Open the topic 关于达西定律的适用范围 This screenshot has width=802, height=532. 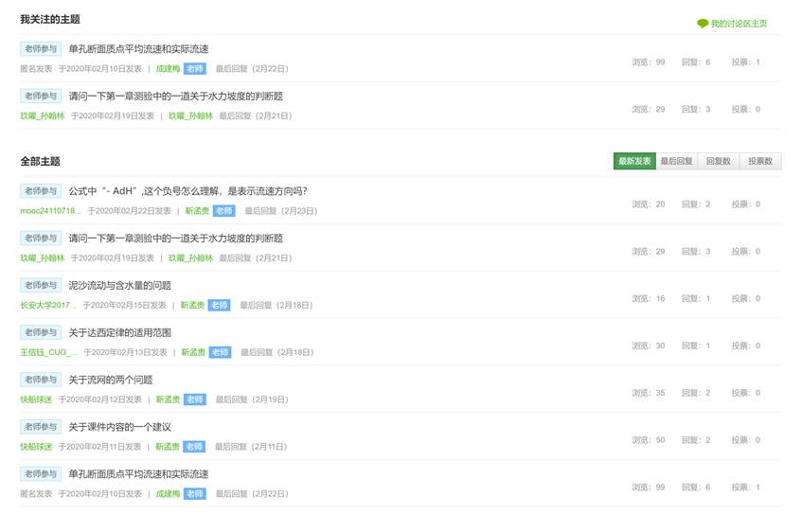point(119,333)
